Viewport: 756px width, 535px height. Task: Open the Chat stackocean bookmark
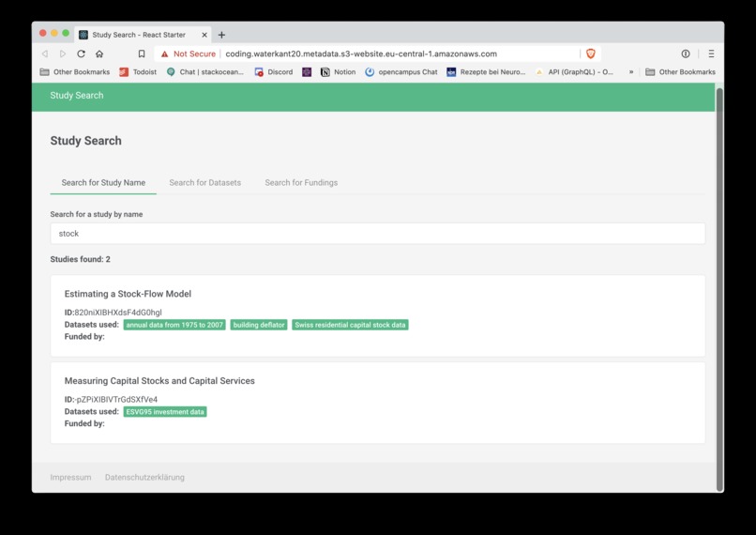204,72
